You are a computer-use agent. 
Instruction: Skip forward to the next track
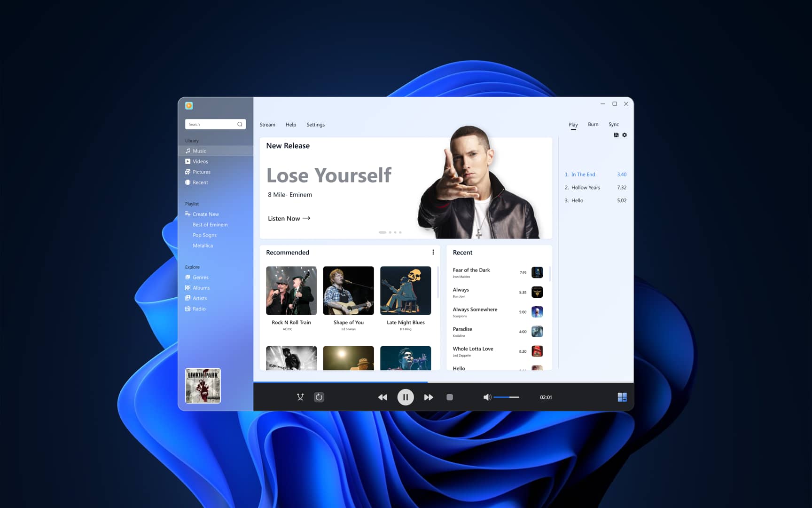[429, 397]
